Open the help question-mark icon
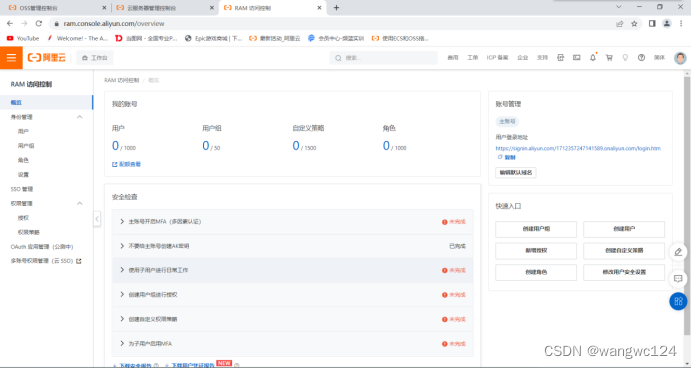The height and width of the screenshot is (368, 692). coord(641,58)
